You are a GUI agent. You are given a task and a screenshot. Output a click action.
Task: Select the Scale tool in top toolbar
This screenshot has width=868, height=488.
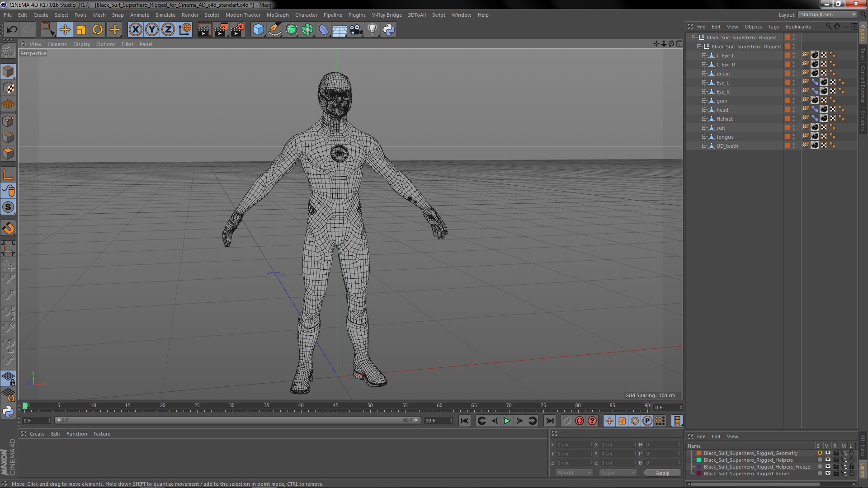(x=81, y=30)
